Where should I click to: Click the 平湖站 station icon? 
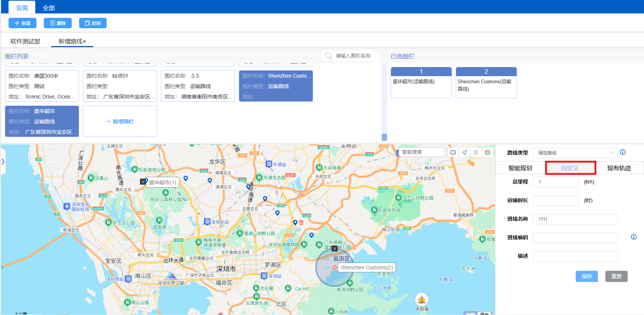(x=269, y=164)
